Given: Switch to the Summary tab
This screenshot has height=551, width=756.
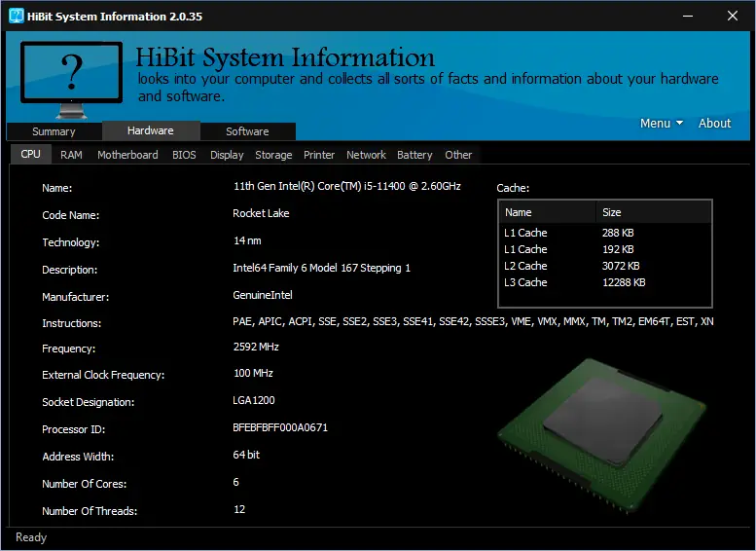Looking at the screenshot, I should (x=54, y=131).
